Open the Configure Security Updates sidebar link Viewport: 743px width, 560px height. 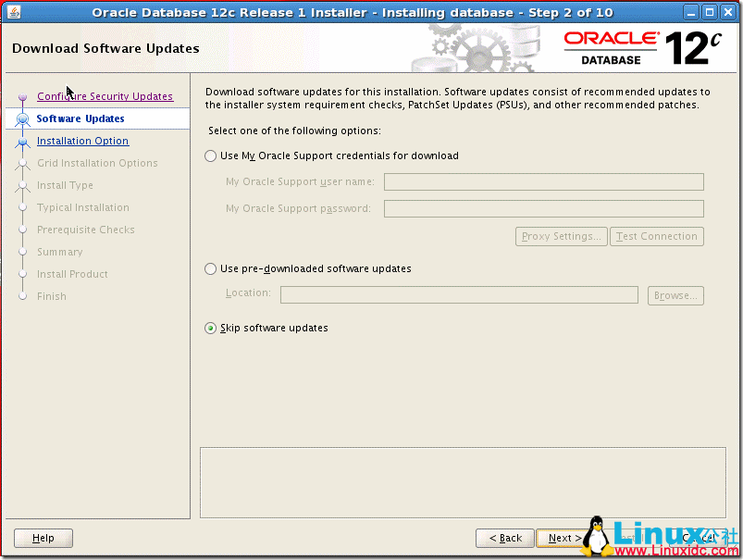[105, 96]
